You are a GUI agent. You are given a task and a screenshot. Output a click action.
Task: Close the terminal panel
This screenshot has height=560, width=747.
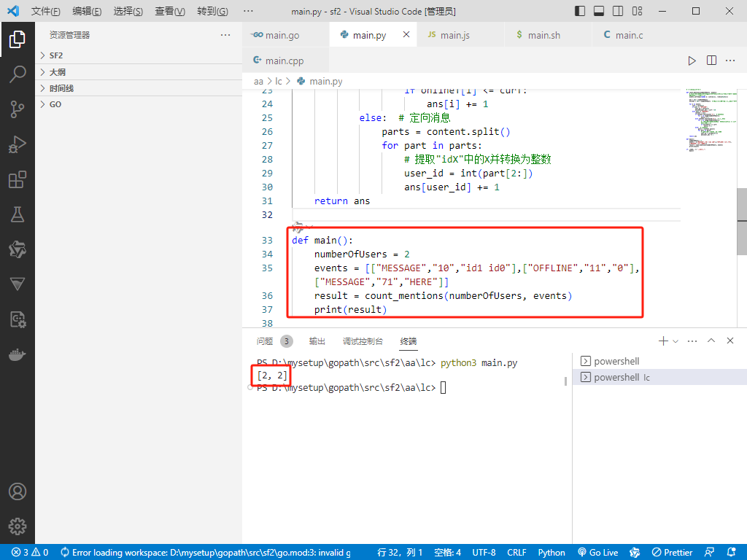(x=729, y=341)
